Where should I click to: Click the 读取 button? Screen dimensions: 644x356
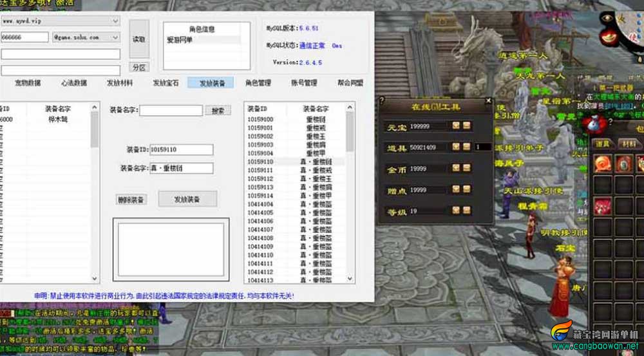(139, 39)
